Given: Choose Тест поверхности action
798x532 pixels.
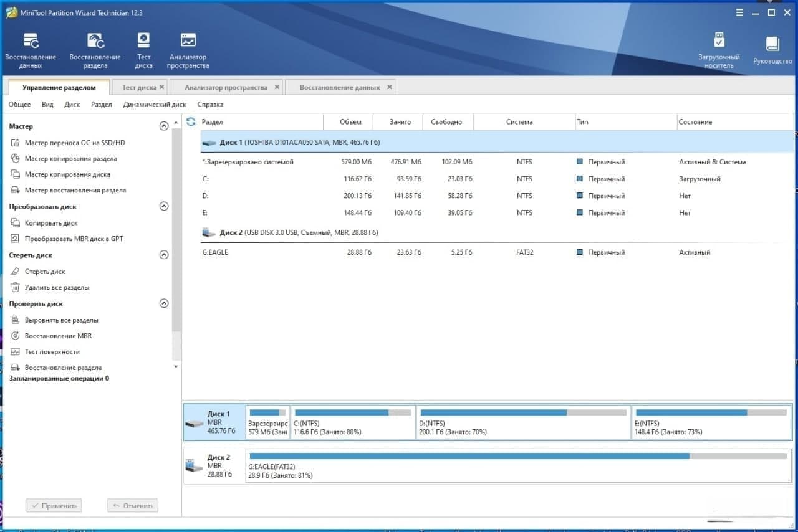Looking at the screenshot, I should (46, 352).
